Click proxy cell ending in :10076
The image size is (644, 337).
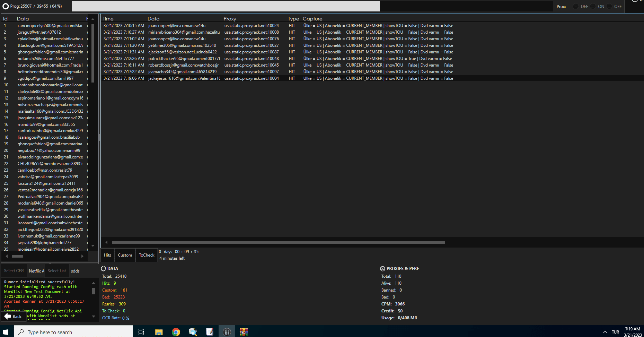point(252,39)
